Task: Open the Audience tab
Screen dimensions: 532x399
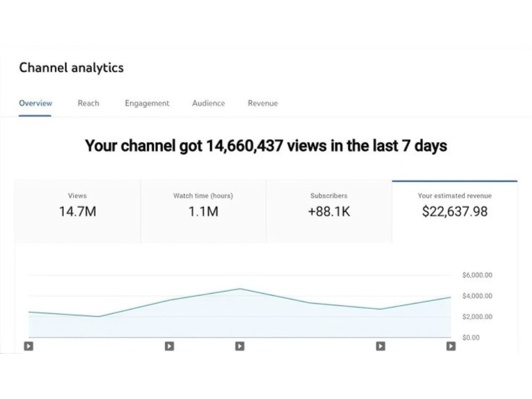Action: [x=209, y=103]
